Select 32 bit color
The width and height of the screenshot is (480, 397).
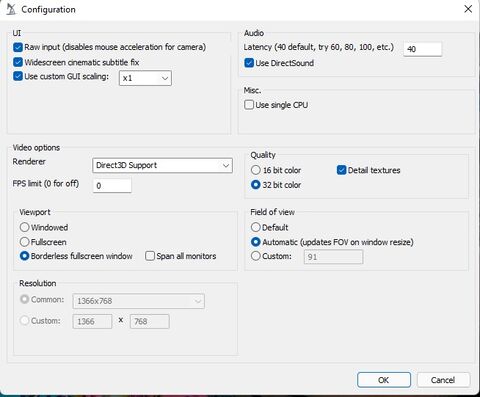tap(256, 185)
